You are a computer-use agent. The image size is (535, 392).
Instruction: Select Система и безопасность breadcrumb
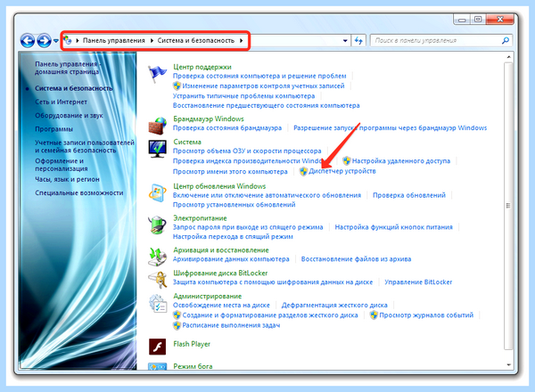pos(196,41)
